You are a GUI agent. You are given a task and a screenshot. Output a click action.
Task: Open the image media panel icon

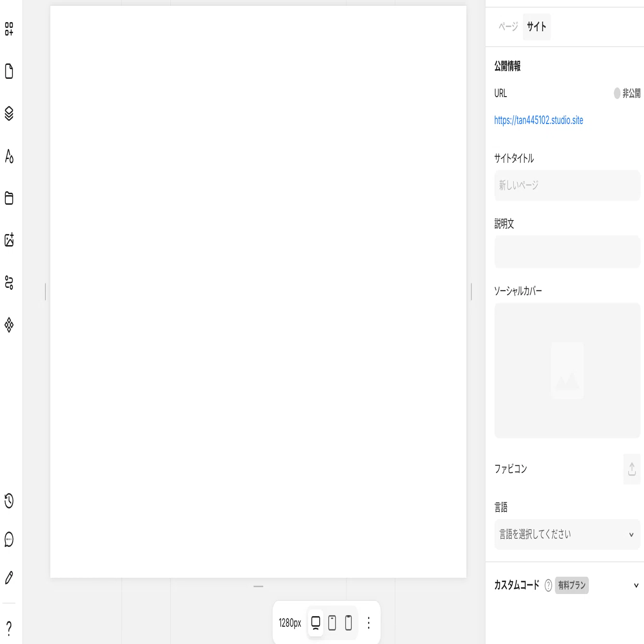[x=9, y=240]
